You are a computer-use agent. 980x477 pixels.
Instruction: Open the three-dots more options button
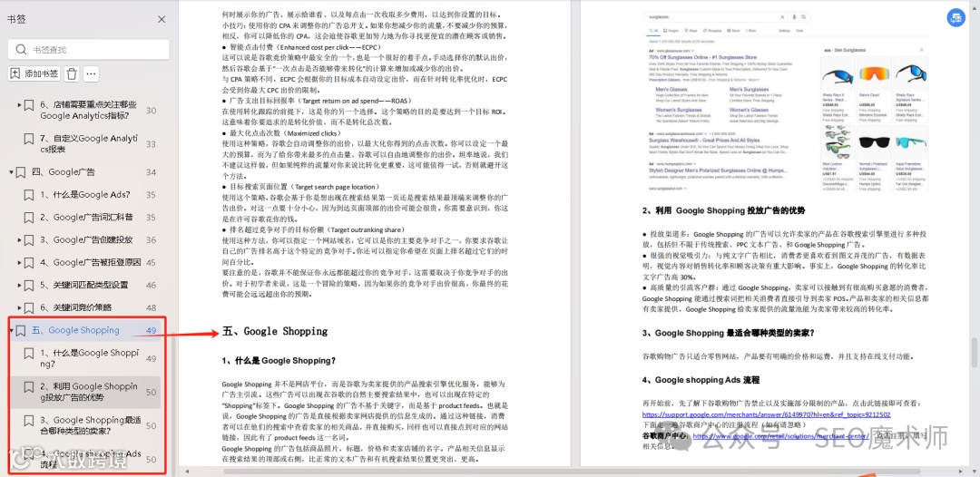92,73
